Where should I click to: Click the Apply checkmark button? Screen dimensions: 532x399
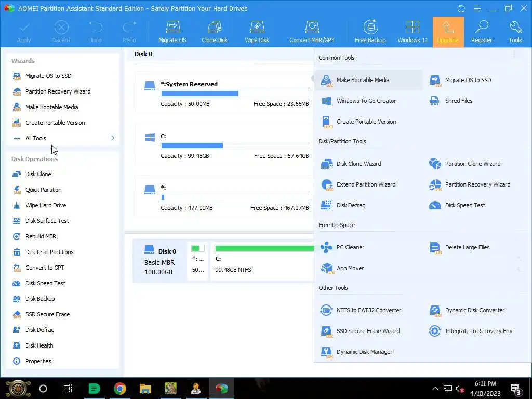pos(24,32)
